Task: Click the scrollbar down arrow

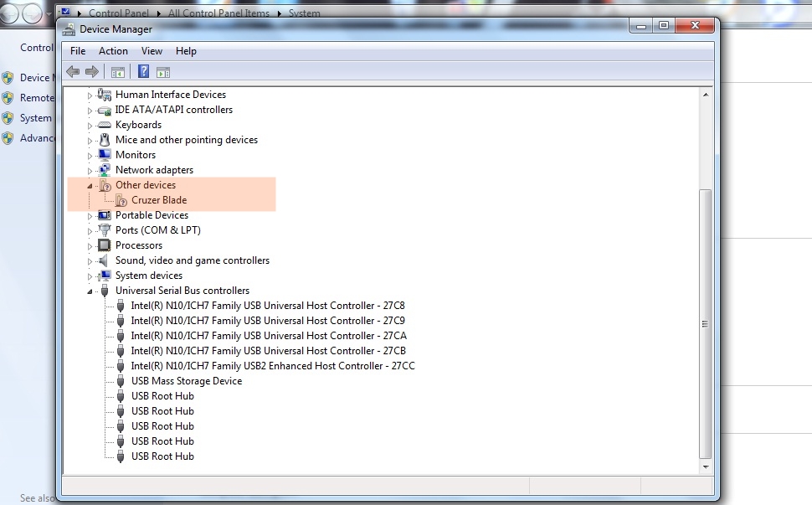Action: (x=706, y=466)
